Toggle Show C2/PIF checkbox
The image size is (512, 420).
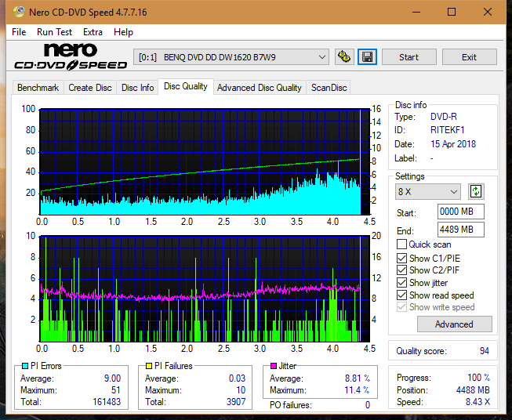401,270
